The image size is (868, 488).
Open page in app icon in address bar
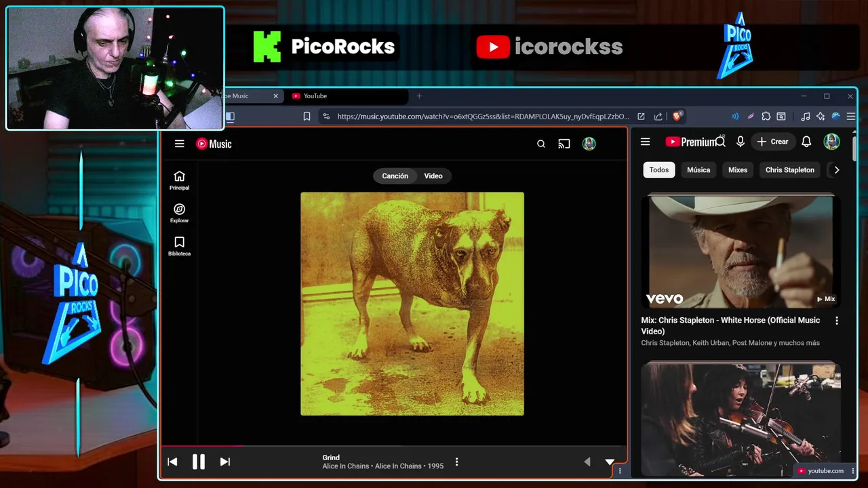click(x=641, y=117)
